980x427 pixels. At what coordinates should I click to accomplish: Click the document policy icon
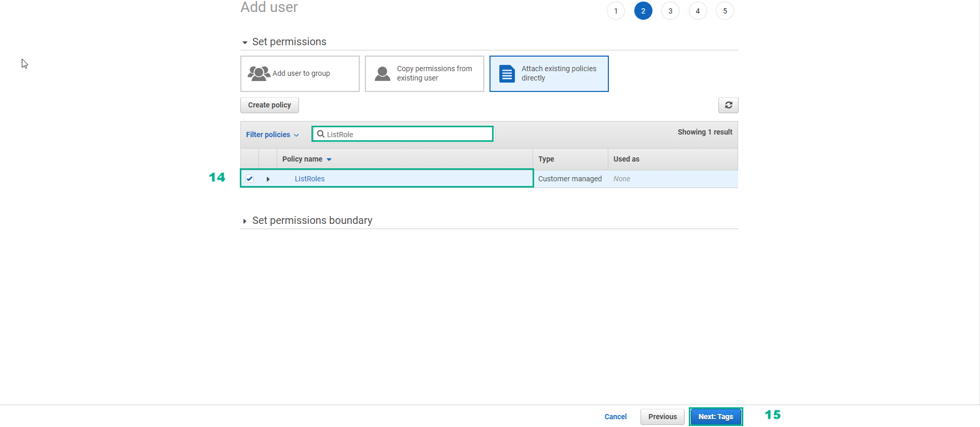pyautogui.click(x=507, y=74)
